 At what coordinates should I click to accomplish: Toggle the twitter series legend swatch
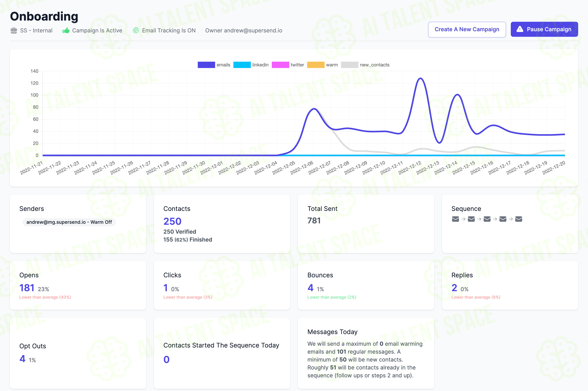coord(280,65)
